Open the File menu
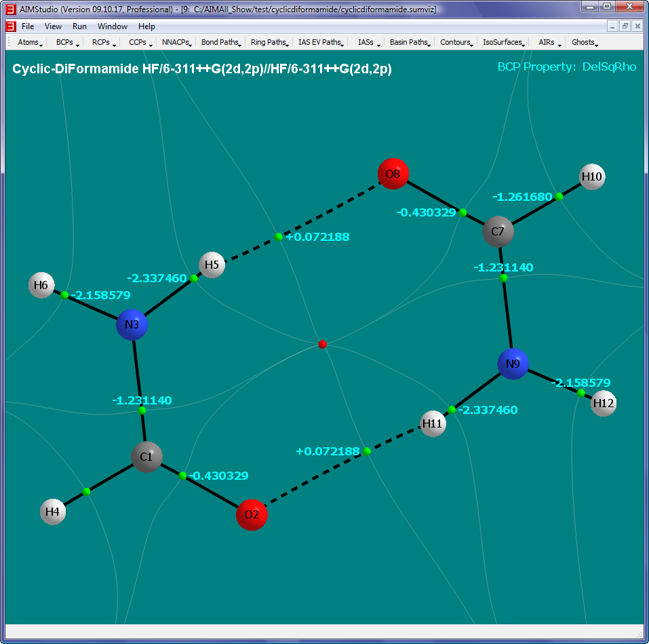Image resolution: width=649 pixels, height=644 pixels. coord(28,26)
